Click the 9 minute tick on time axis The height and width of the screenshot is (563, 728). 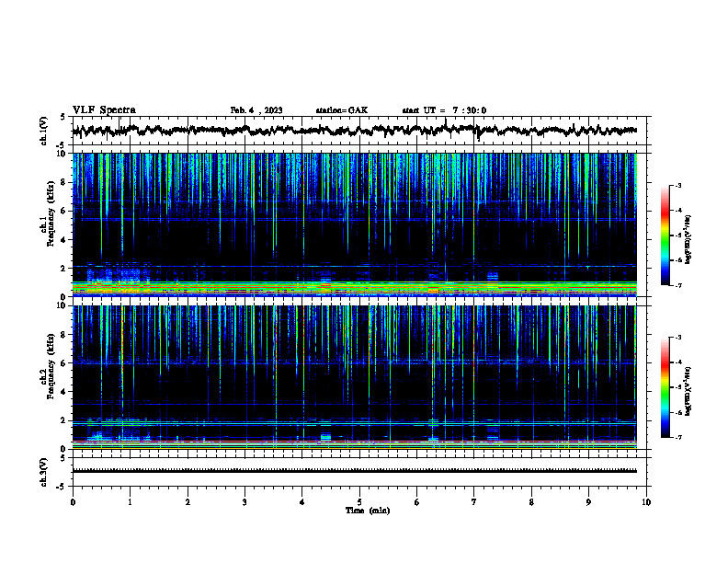point(588,502)
